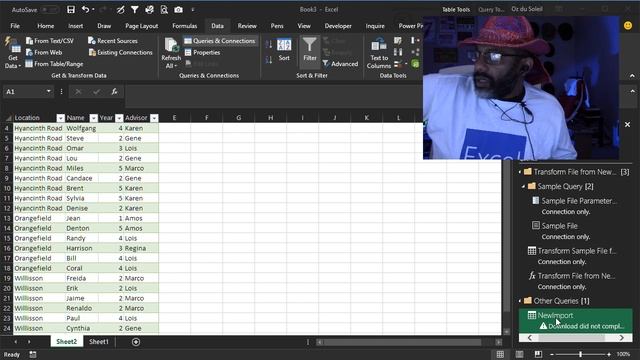Import data From Text/CSV

[x=50, y=41]
